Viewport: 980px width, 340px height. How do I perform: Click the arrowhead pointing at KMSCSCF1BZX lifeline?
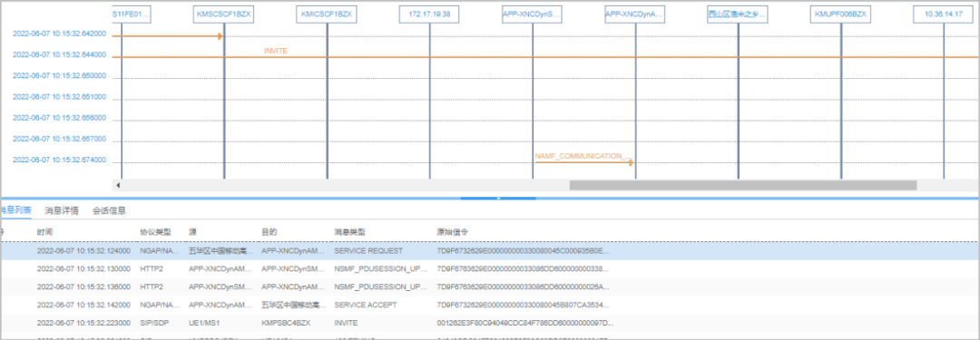click(220, 36)
